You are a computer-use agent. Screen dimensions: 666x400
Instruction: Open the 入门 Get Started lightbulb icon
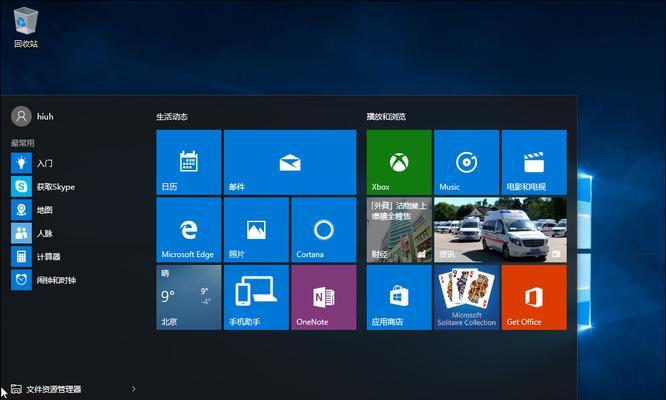21,163
